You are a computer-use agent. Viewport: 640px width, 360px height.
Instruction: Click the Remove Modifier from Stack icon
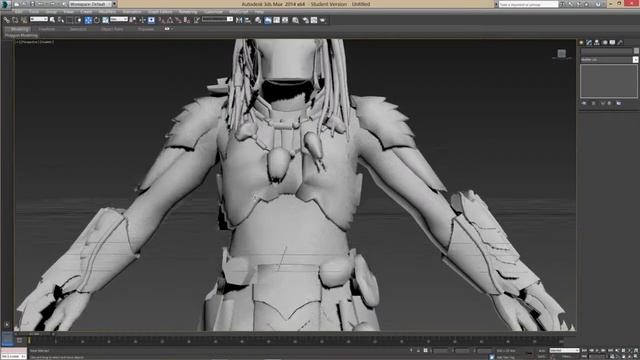click(x=609, y=103)
